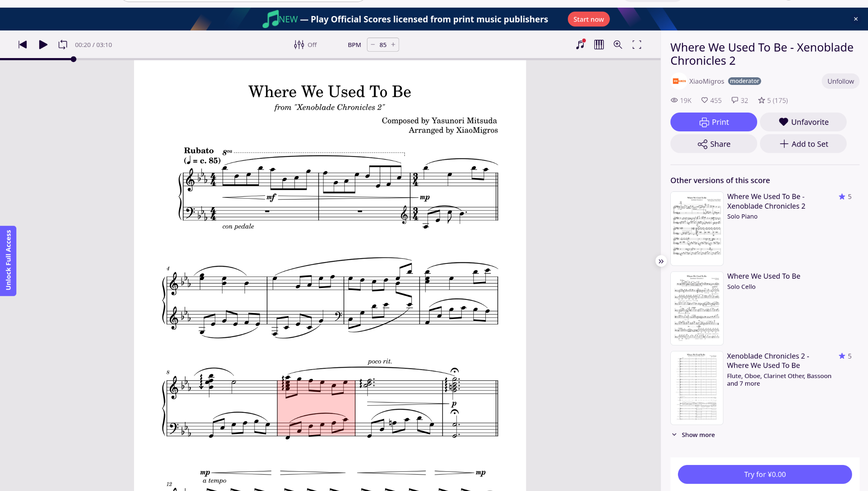Show the piano keyboard view

599,44
